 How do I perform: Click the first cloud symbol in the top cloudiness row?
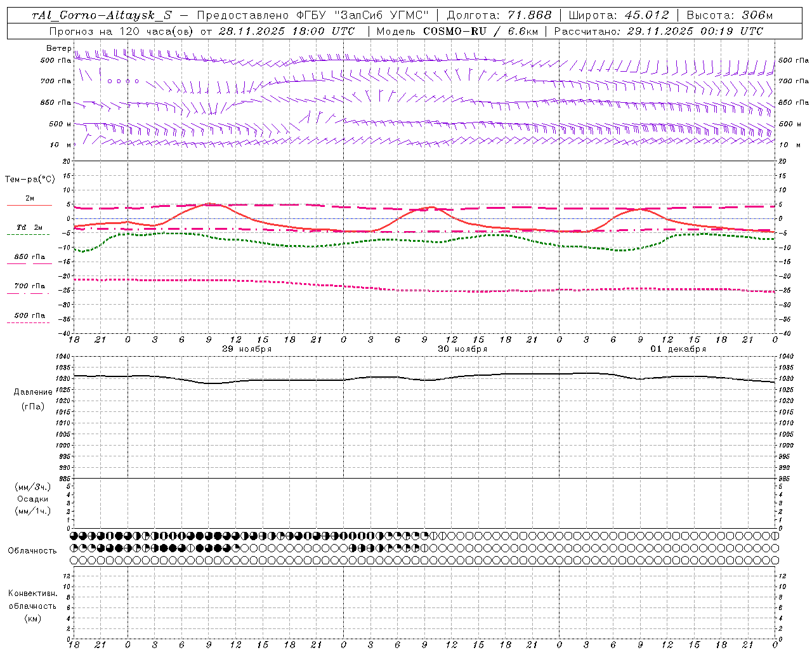click(x=74, y=536)
